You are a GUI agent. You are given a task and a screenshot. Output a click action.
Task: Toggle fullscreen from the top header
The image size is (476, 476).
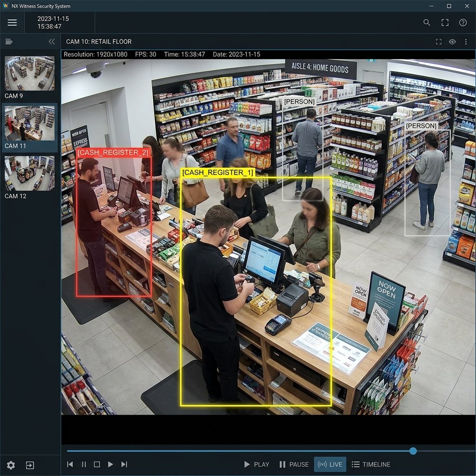[445, 22]
